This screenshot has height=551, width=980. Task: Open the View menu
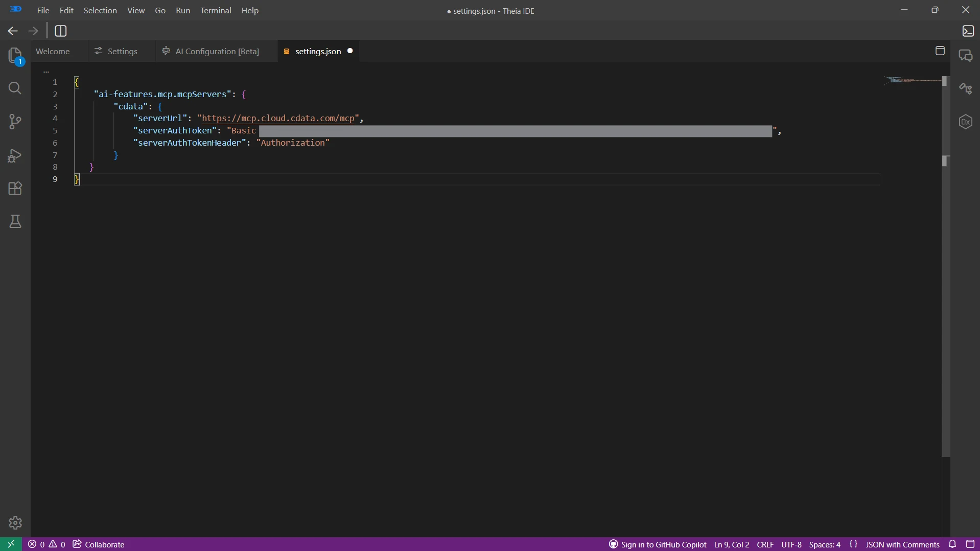(136, 11)
